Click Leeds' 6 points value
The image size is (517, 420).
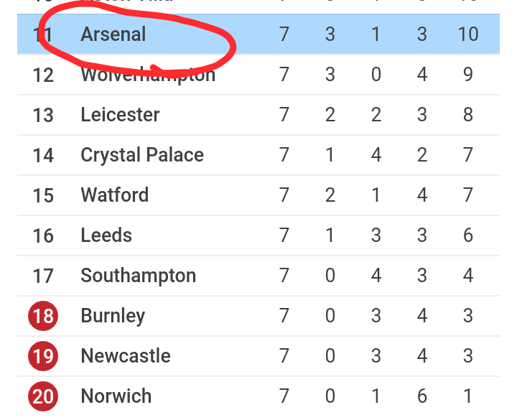[x=468, y=235]
